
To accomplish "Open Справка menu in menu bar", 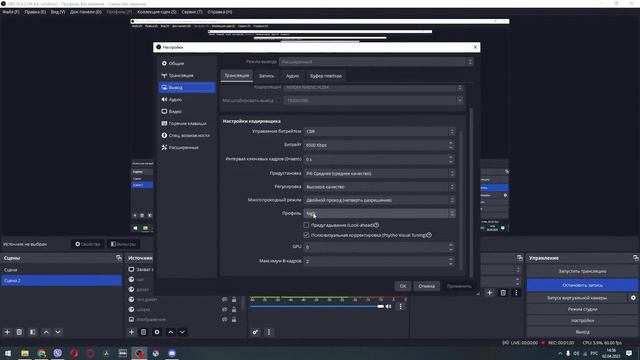I will click(220, 12).
